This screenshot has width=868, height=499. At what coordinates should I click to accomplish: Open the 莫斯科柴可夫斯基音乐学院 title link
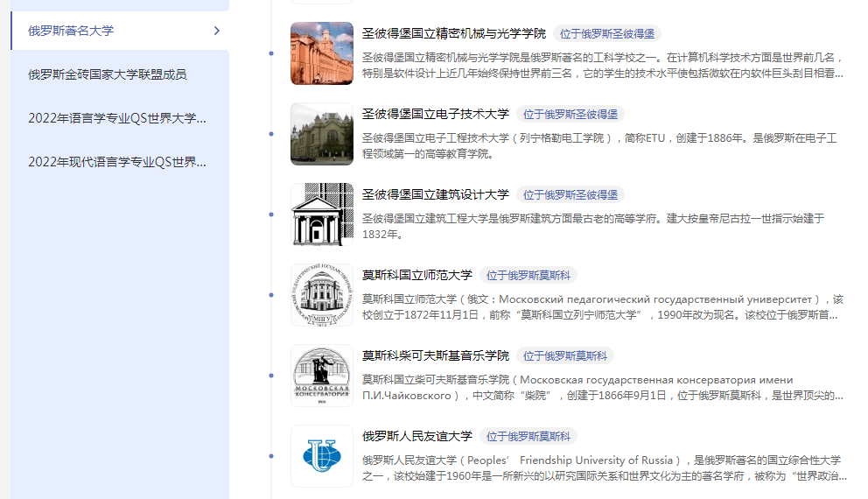coord(436,355)
